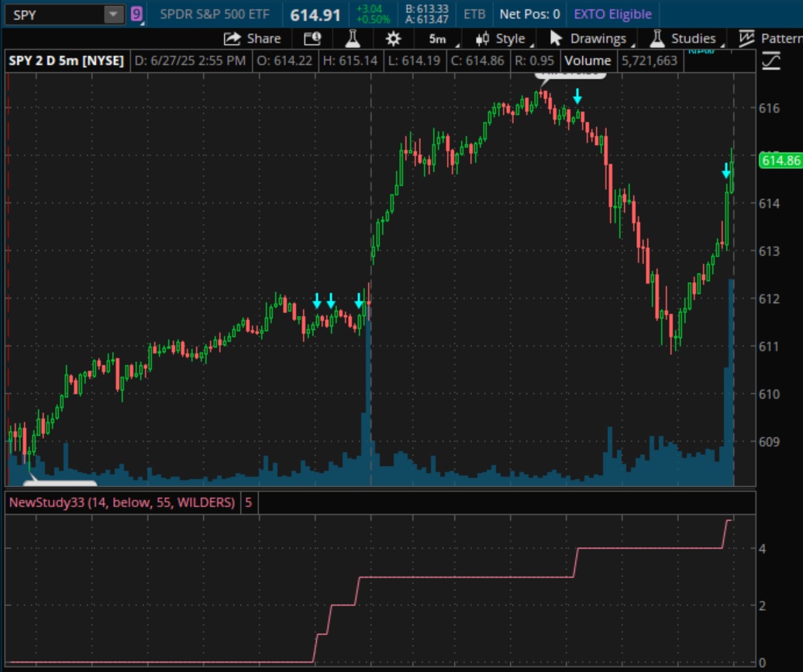Click the lower study axis label 2
803x672 pixels.
point(762,606)
